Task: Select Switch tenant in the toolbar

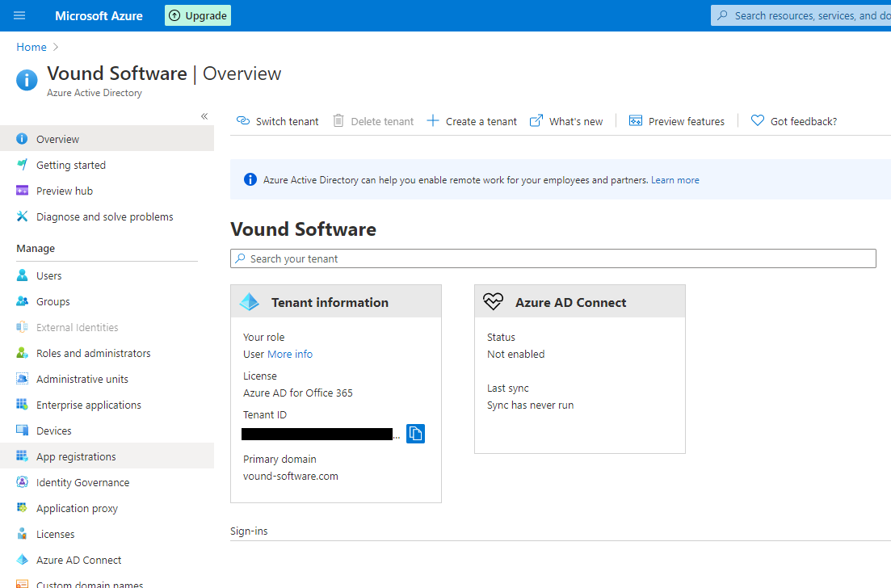Action: (x=277, y=121)
